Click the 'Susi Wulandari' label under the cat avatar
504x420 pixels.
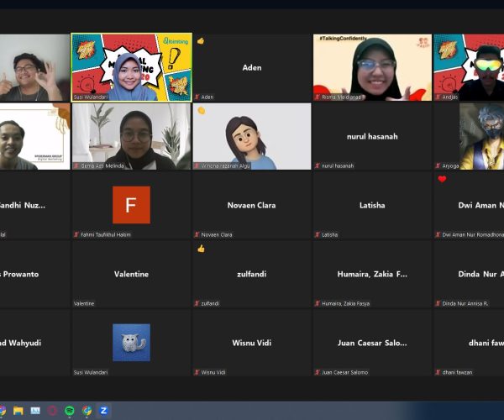pyautogui.click(x=91, y=372)
